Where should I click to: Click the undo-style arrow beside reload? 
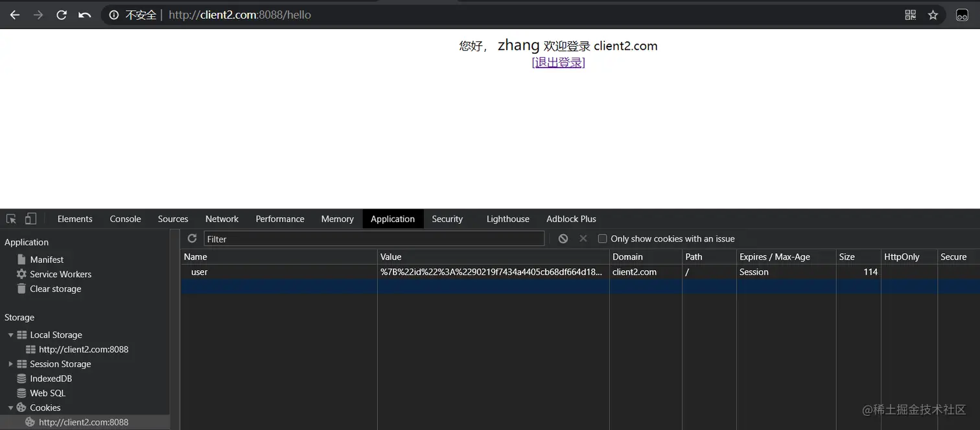(x=84, y=15)
